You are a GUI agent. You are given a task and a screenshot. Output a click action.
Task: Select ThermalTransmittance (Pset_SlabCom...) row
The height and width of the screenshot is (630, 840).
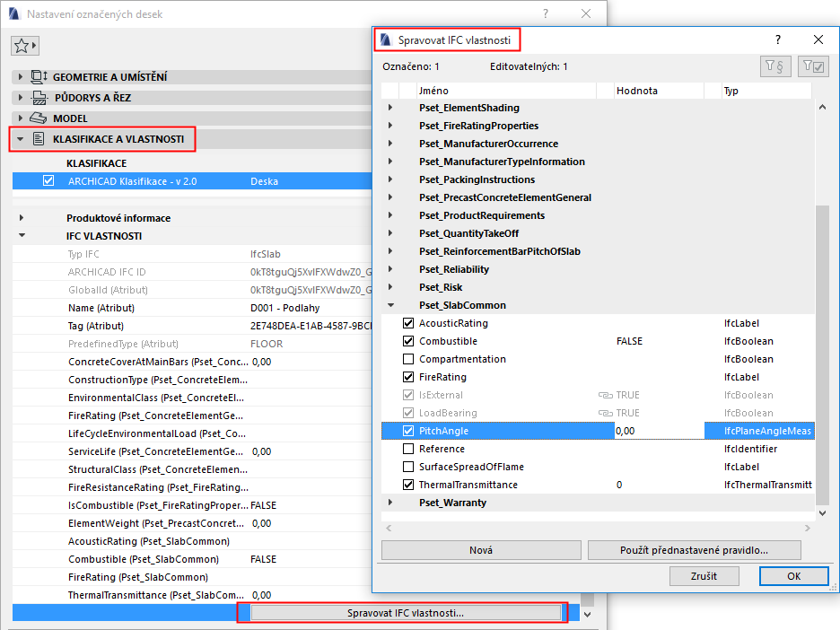pos(192,595)
